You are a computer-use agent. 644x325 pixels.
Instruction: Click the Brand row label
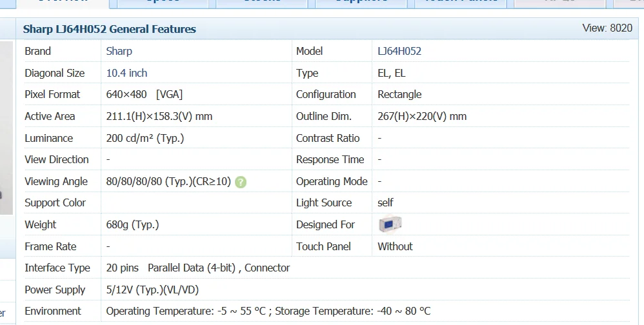tap(38, 51)
